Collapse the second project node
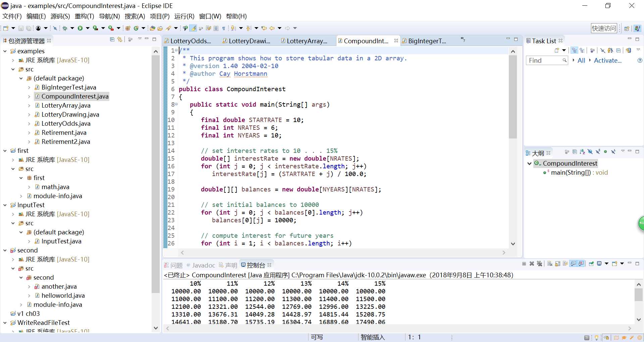The image size is (644, 342). (x=5, y=250)
